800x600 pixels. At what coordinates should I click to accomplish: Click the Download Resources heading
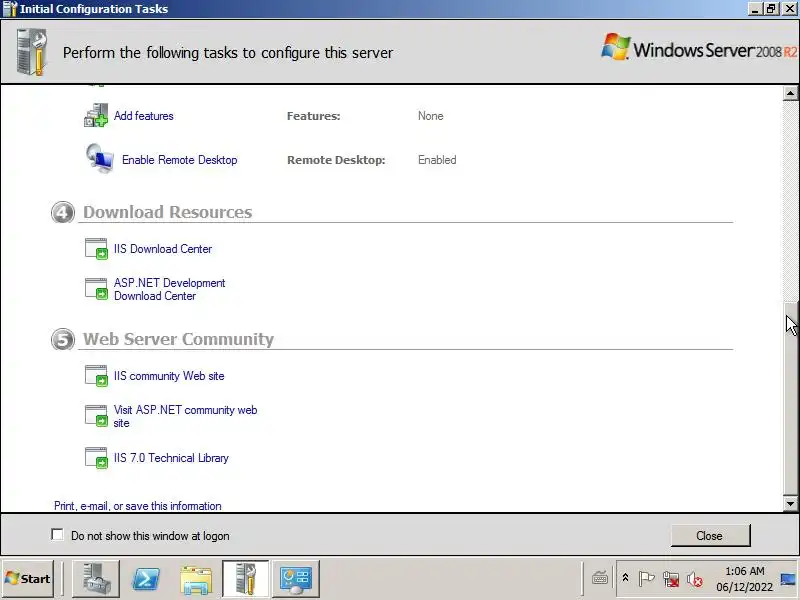tap(167, 212)
